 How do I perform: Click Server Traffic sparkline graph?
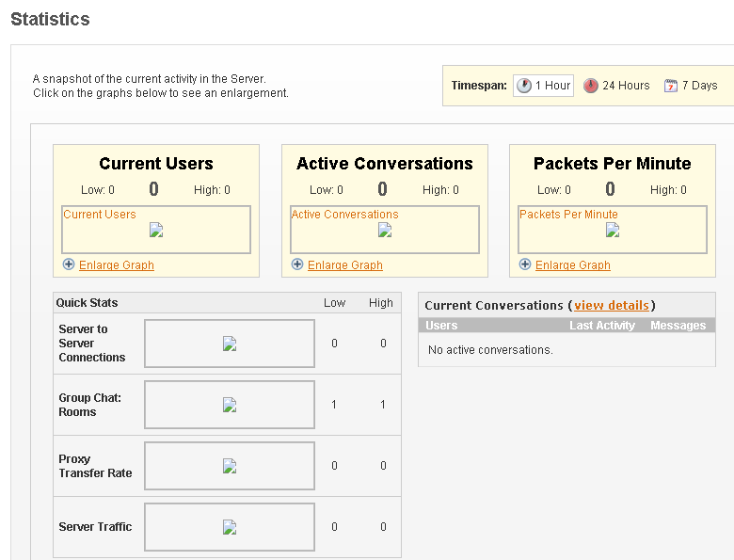tap(230, 527)
